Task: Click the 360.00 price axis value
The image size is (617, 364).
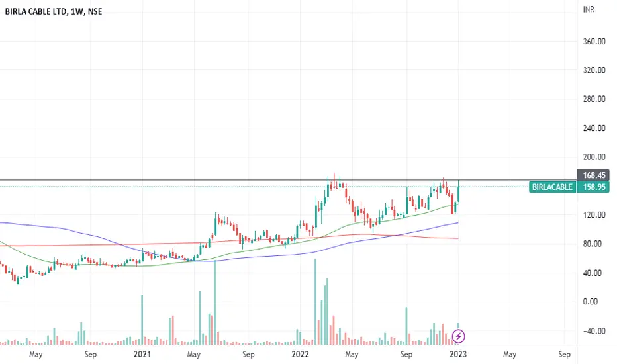Action: pyautogui.click(x=594, y=41)
